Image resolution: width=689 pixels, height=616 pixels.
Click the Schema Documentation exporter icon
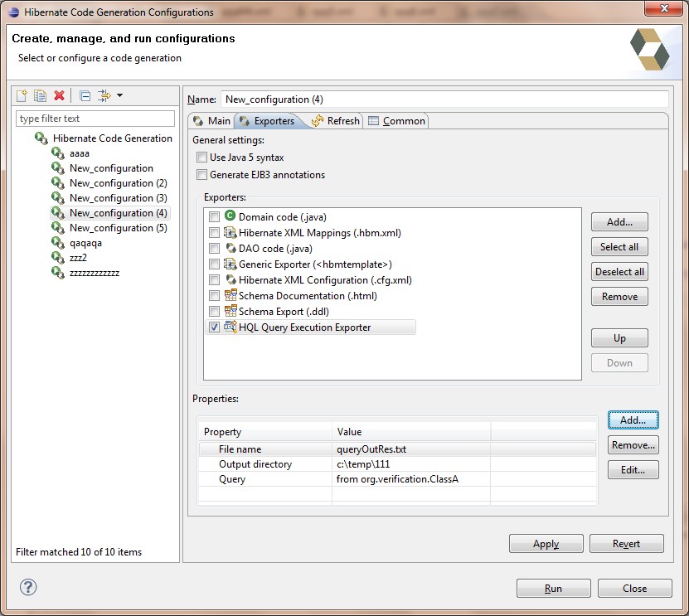[x=230, y=295]
